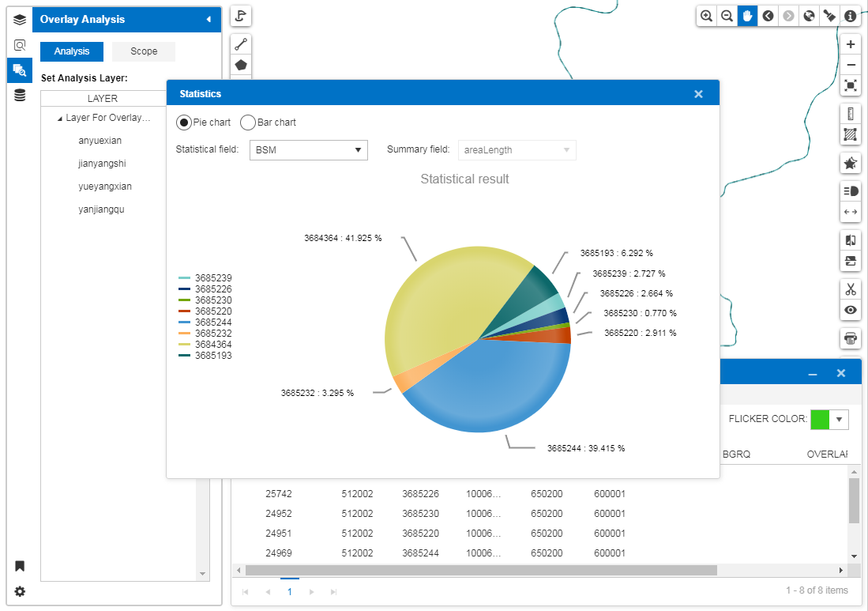Screen dimensions: 868x611
Task: Zoom out with the minus button
Action: click(x=851, y=65)
